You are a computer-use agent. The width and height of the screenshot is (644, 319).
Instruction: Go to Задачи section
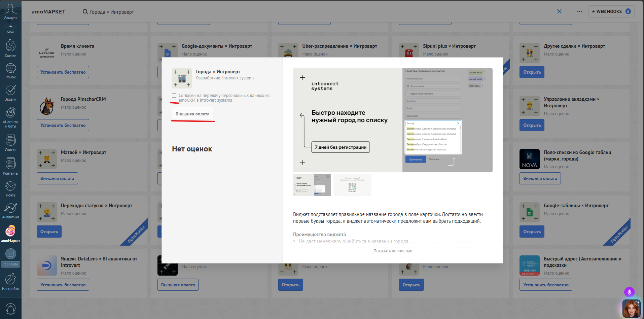pyautogui.click(x=10, y=93)
